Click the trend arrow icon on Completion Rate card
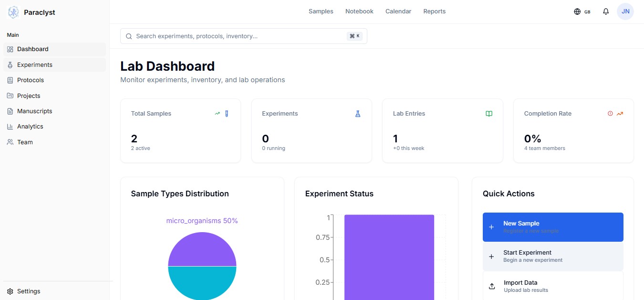The image size is (644, 300). point(620,114)
